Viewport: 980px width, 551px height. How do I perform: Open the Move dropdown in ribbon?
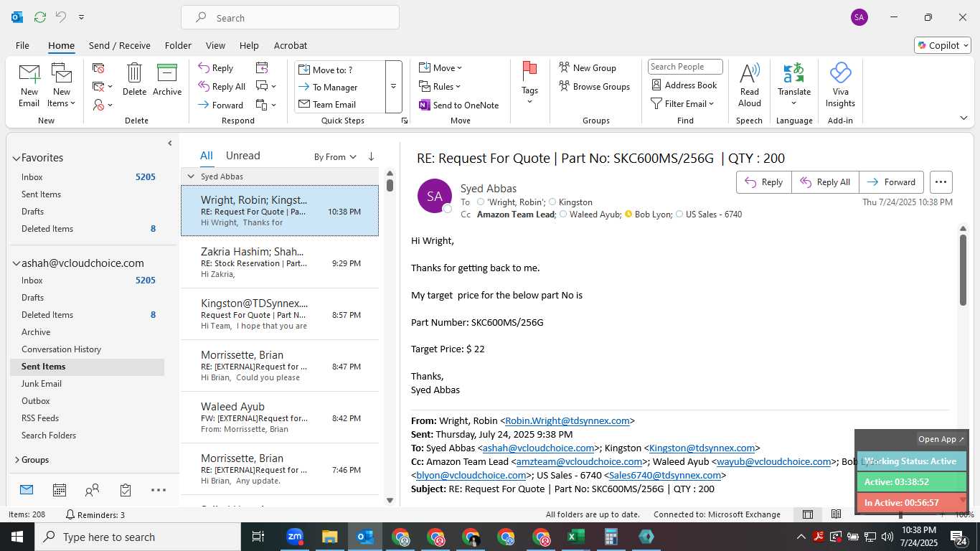click(440, 67)
